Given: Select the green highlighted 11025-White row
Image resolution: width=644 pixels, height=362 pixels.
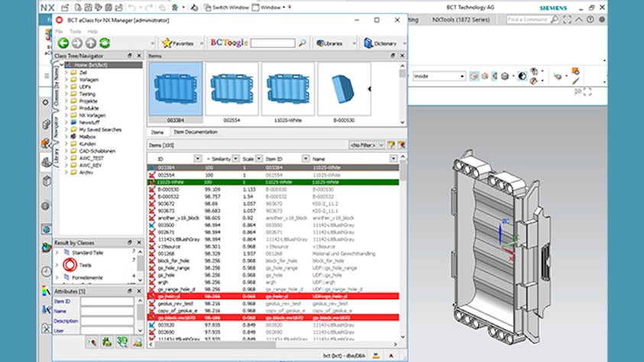Looking at the screenshot, I should pos(273,183).
